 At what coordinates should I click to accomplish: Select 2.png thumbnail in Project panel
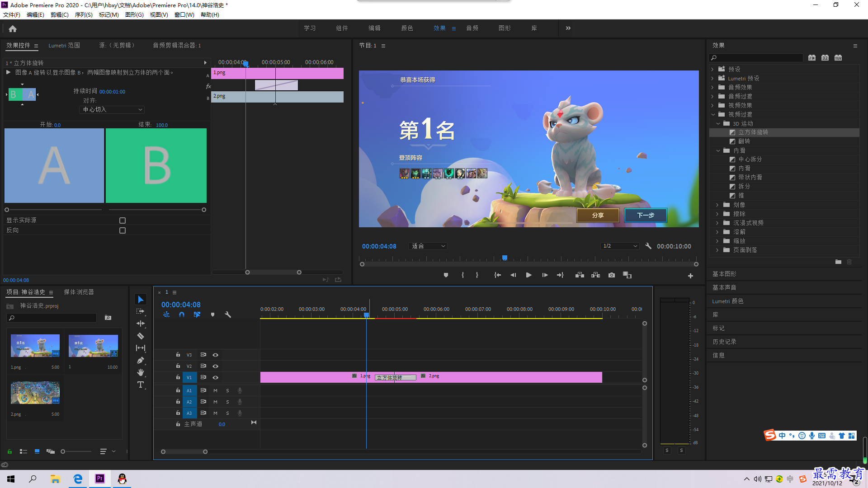tap(35, 393)
